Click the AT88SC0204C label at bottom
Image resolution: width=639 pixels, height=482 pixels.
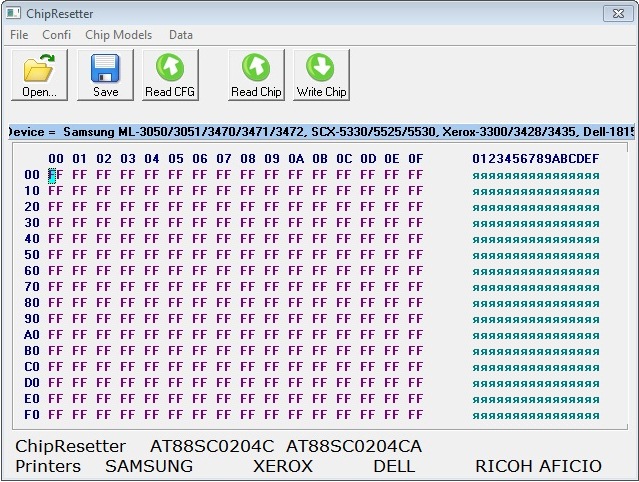[212, 447]
